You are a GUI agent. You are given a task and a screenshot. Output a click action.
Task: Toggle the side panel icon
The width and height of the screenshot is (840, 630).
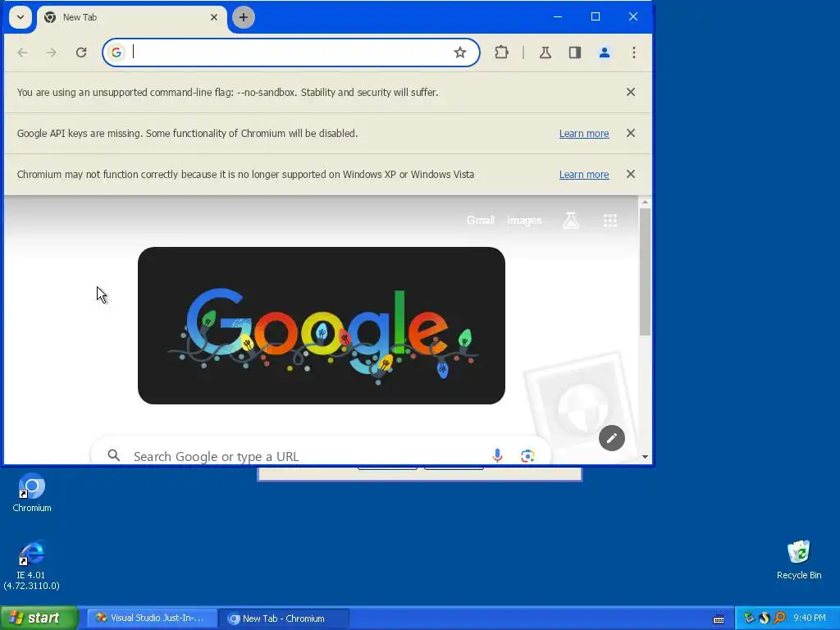point(575,52)
